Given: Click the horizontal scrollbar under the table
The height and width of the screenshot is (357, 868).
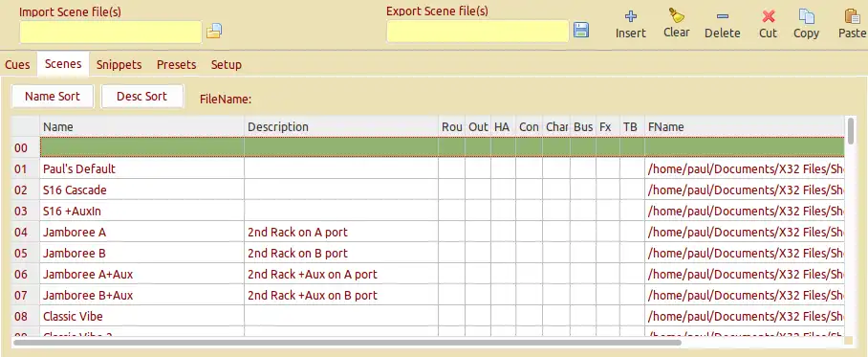Looking at the screenshot, I should pyautogui.click(x=347, y=343).
